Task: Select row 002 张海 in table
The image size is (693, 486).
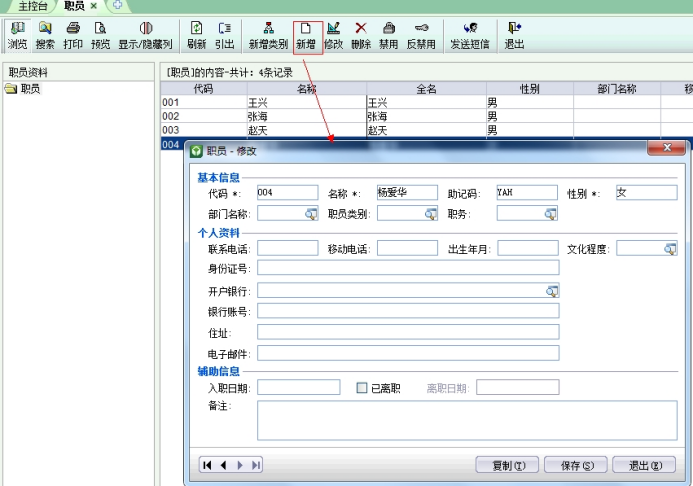Action: pos(426,116)
